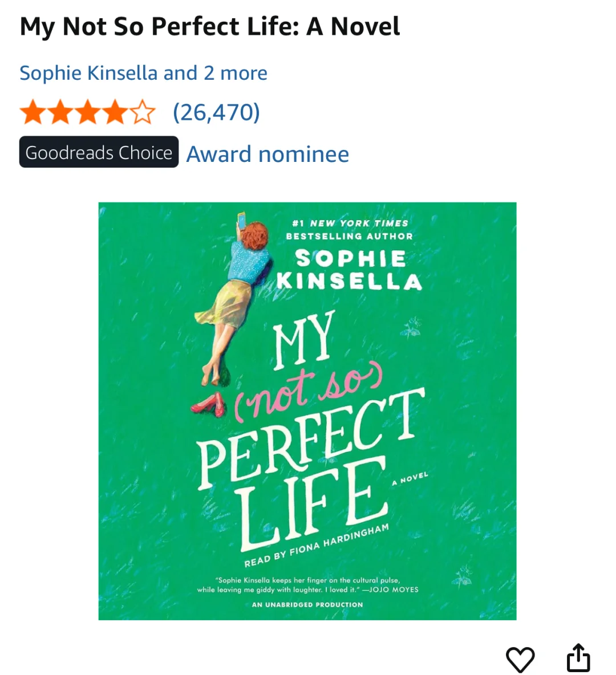Open the 26,470 ratings count
The height and width of the screenshot is (675, 616).
click(x=216, y=112)
